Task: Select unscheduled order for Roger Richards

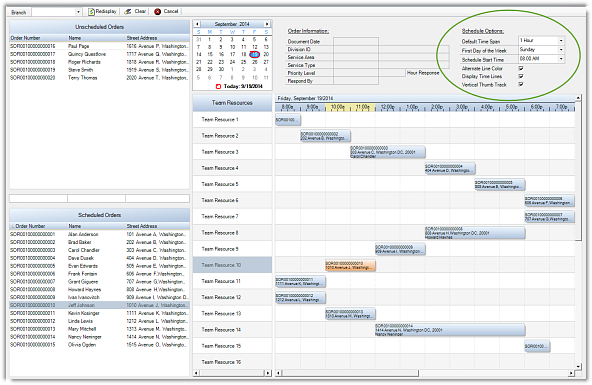Action: tap(99, 62)
